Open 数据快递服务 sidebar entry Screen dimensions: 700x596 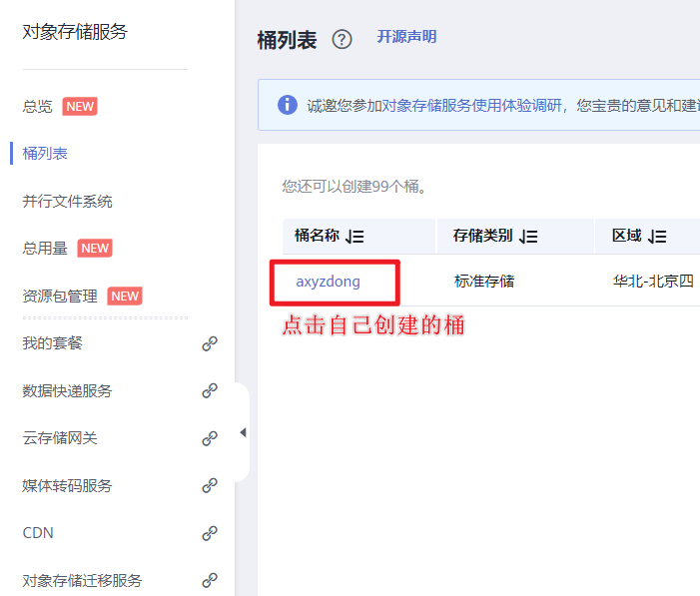68,391
